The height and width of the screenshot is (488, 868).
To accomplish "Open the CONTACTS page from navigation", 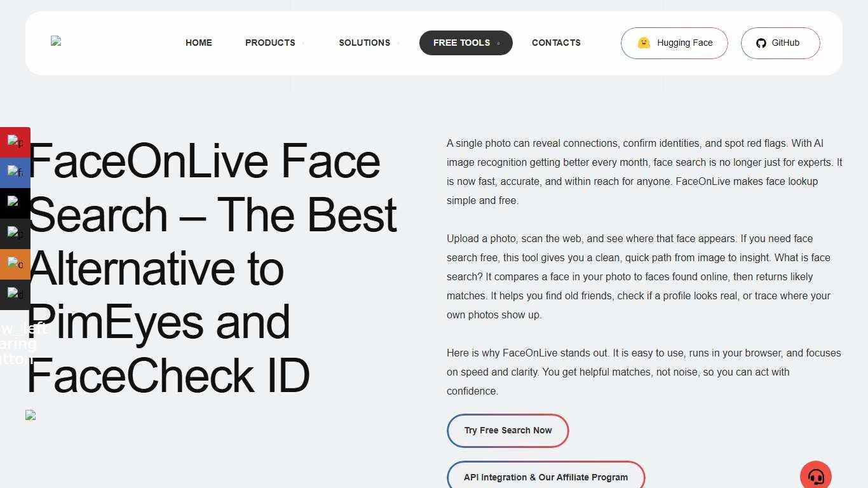I will click(556, 43).
